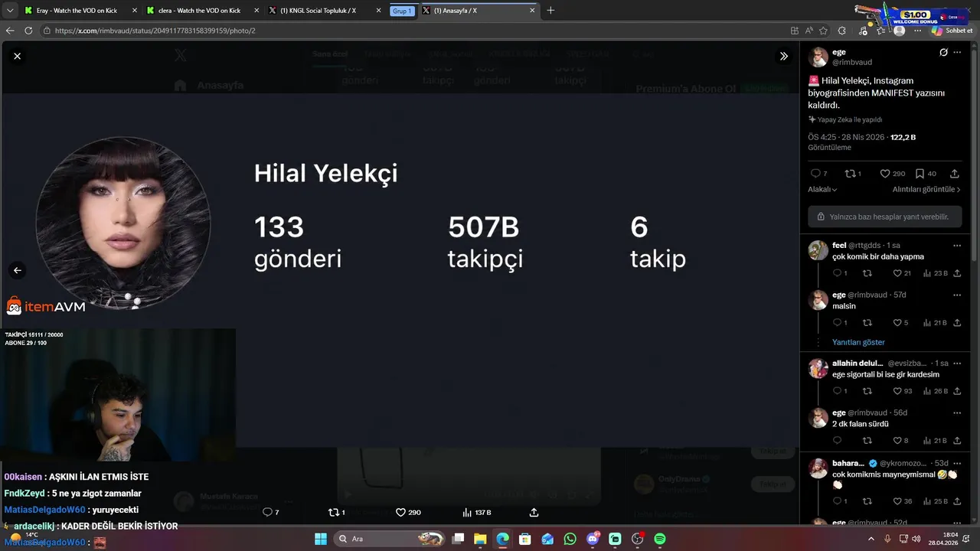Image resolution: width=980 pixels, height=551 pixels.
Task: Open browser extensions puzzle icon
Action: pyautogui.click(x=842, y=31)
